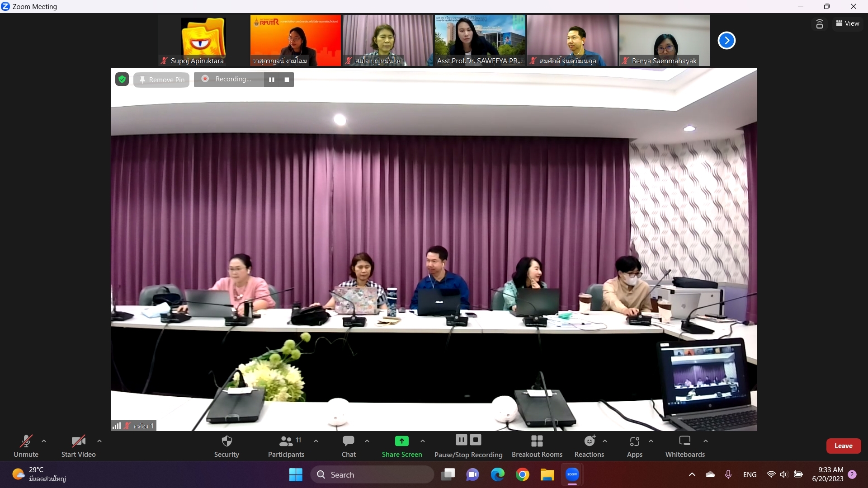Image resolution: width=868 pixels, height=488 pixels.
Task: Open the Chat panel
Action: 349,446
